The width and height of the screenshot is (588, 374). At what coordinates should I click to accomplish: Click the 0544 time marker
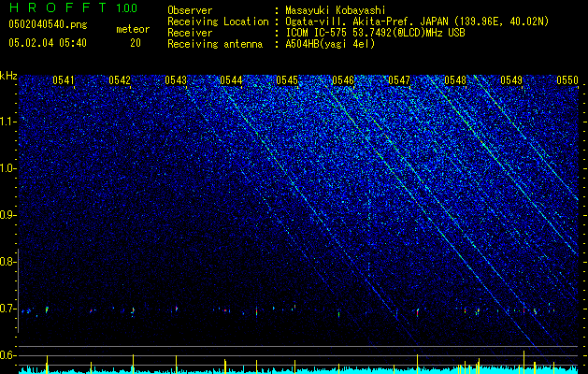[231, 80]
